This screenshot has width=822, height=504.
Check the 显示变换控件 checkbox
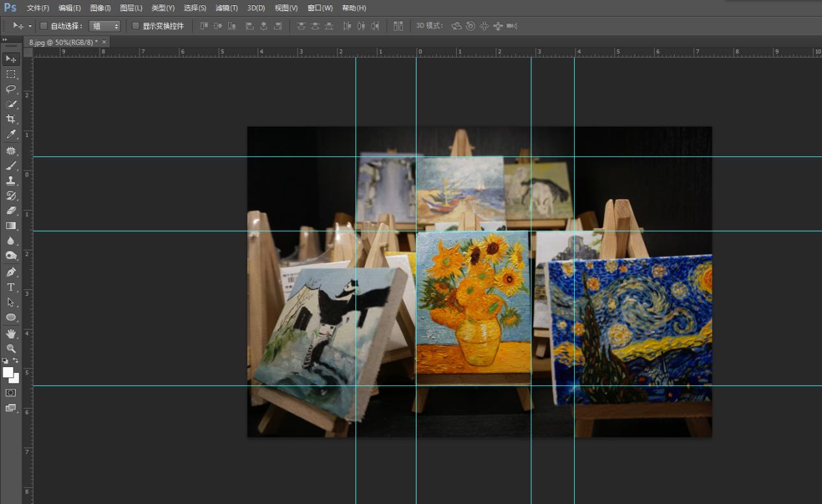[136, 26]
